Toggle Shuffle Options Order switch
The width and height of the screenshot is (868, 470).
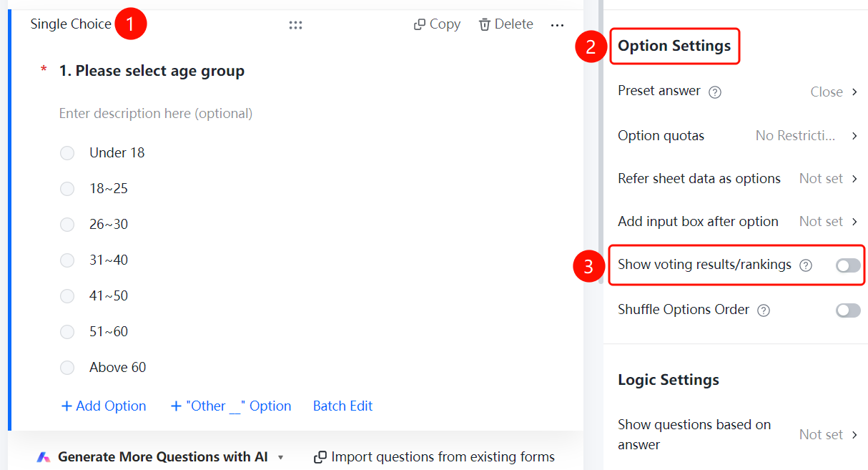click(x=849, y=310)
